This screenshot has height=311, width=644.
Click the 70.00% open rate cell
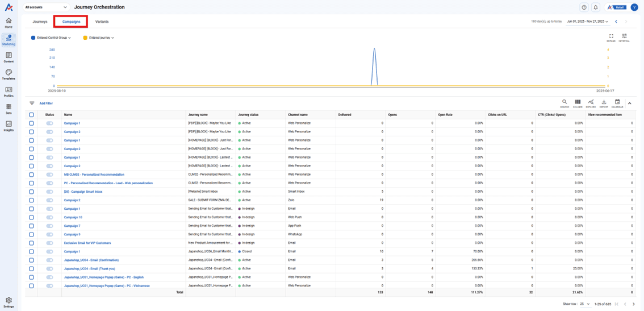461,251
